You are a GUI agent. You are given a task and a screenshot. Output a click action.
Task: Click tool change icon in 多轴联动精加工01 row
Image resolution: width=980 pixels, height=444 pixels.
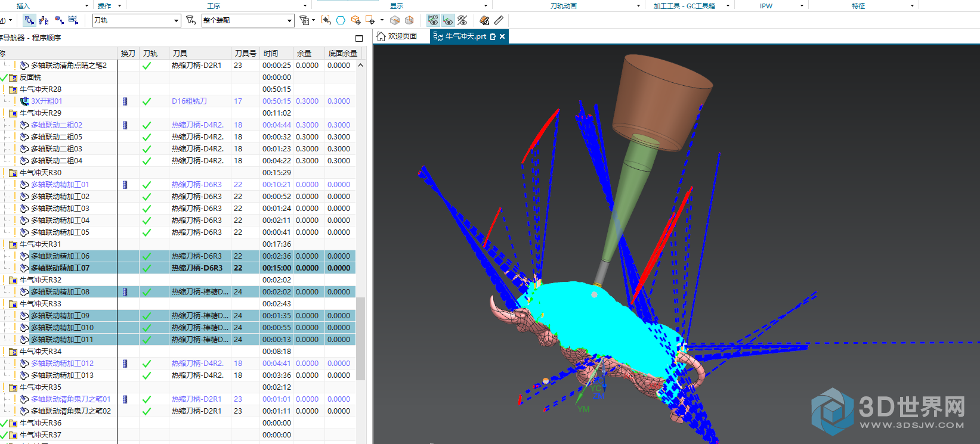pyautogui.click(x=125, y=185)
